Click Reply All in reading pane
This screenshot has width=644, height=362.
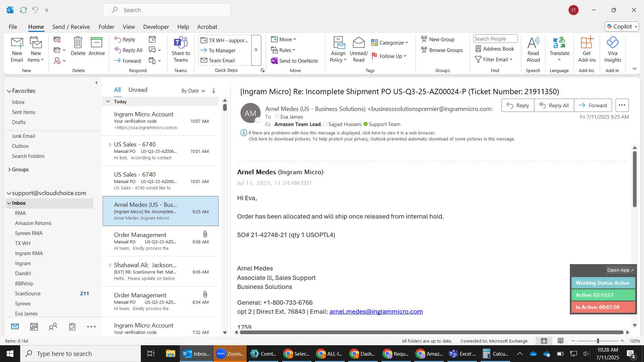554,105
